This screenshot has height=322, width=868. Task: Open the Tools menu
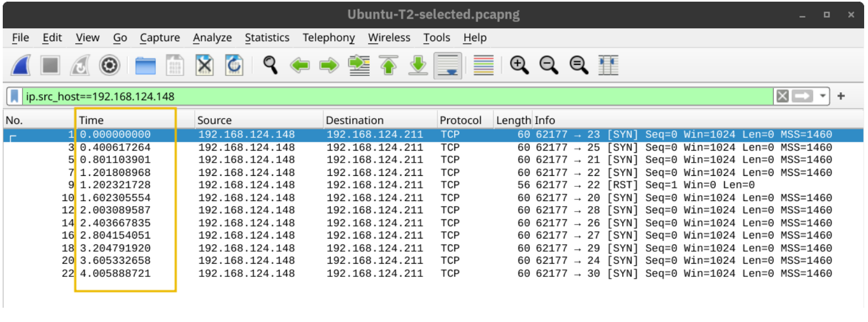tap(437, 37)
